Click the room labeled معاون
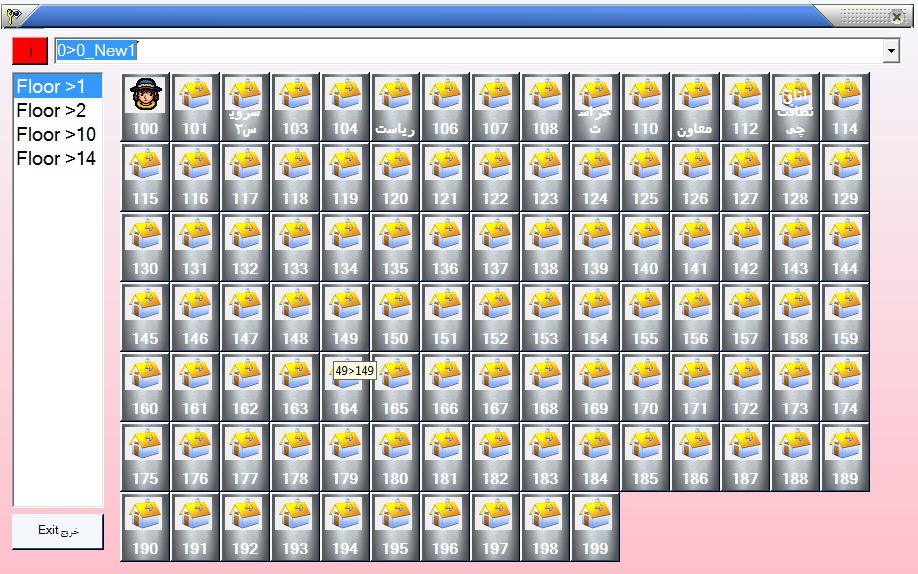The width and height of the screenshot is (918, 574). click(x=695, y=107)
